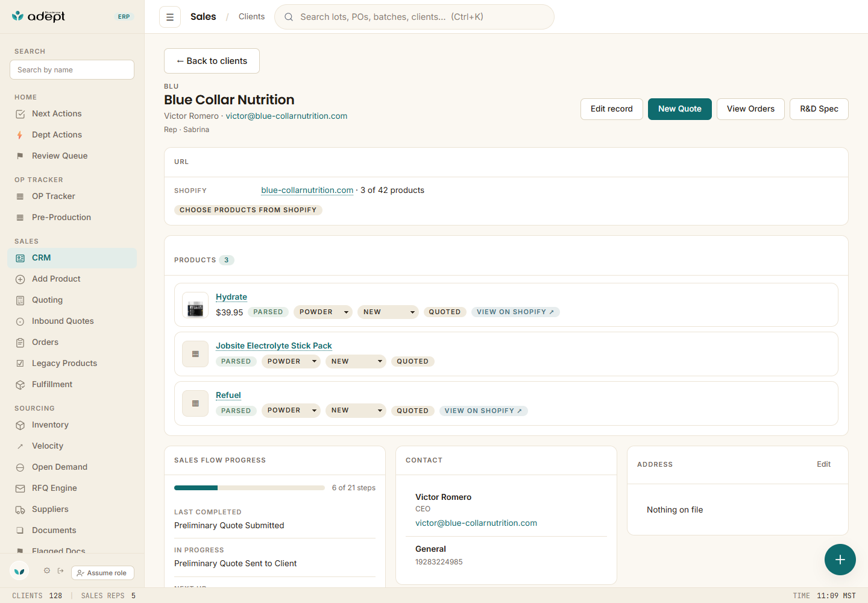Click the OP Tracker grid icon
This screenshot has width=868, height=603.
coord(20,197)
